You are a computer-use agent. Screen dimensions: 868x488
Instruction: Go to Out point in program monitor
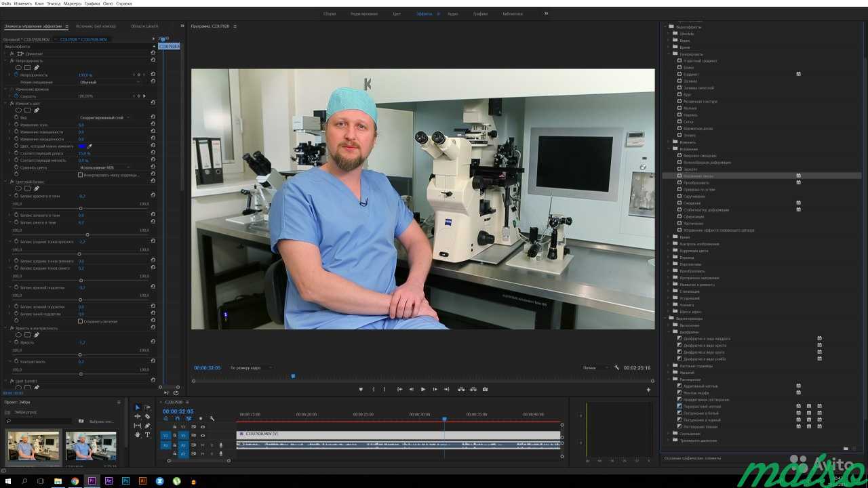coord(447,389)
